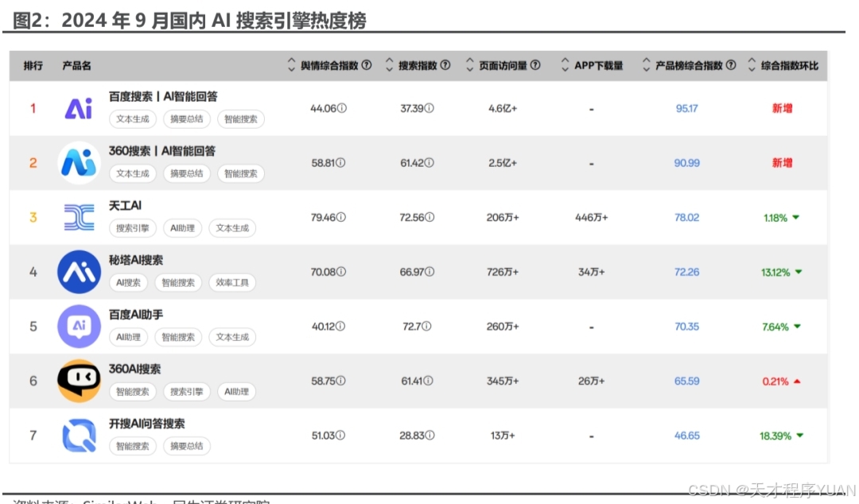Open 360AI搜索 product name link
Viewport: 859px width, 504px height.
tap(134, 369)
